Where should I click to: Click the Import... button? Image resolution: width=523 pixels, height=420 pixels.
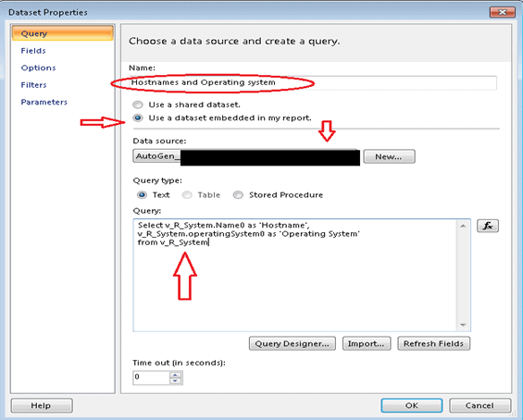[367, 343]
